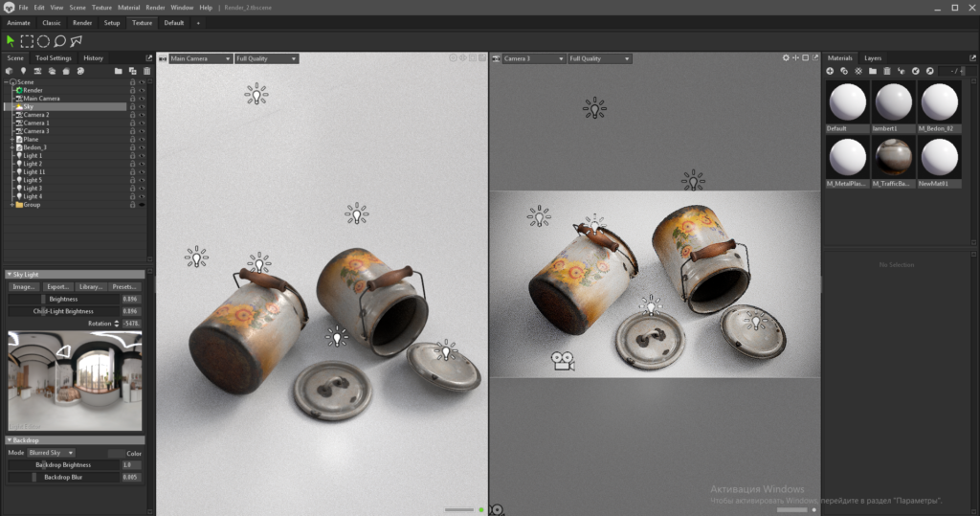Click the sky panorama Light Editor image

(x=75, y=381)
